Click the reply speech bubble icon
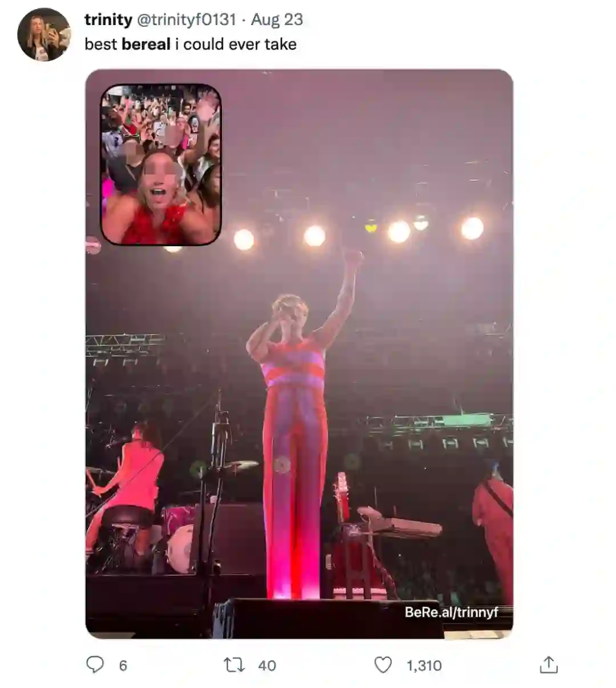Viewport: 616px width, 688px height. coord(95,665)
